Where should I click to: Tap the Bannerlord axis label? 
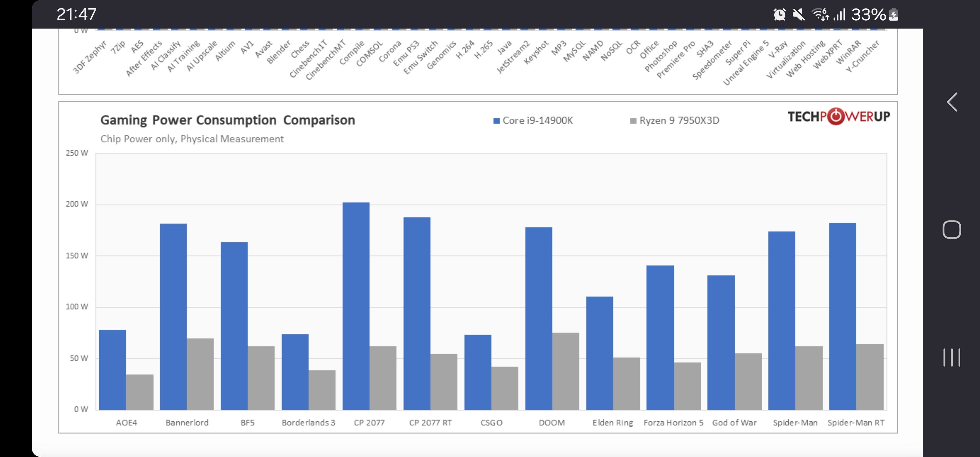(187, 423)
